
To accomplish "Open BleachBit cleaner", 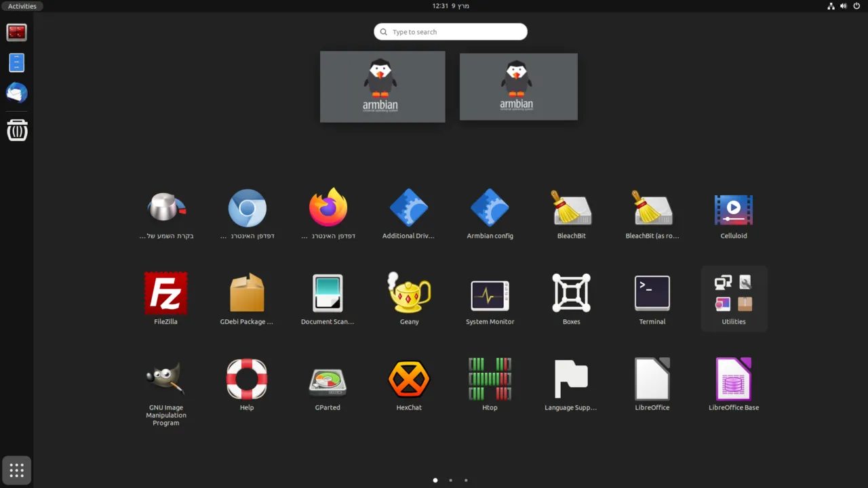I will (571, 207).
